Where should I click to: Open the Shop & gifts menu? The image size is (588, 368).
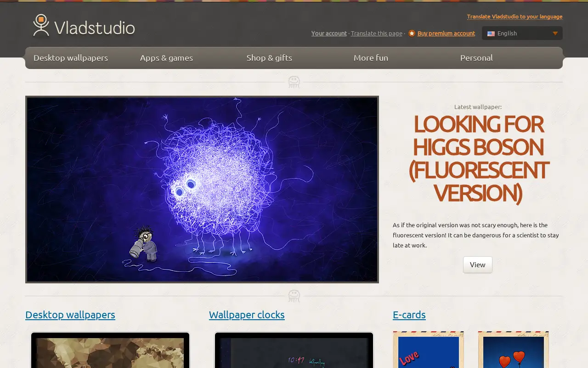coord(269,58)
